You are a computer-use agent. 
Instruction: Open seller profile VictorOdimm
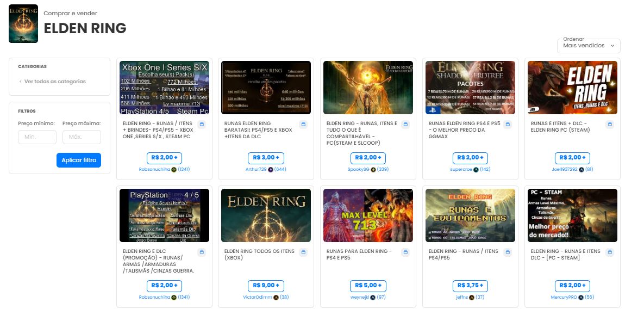[258, 297]
